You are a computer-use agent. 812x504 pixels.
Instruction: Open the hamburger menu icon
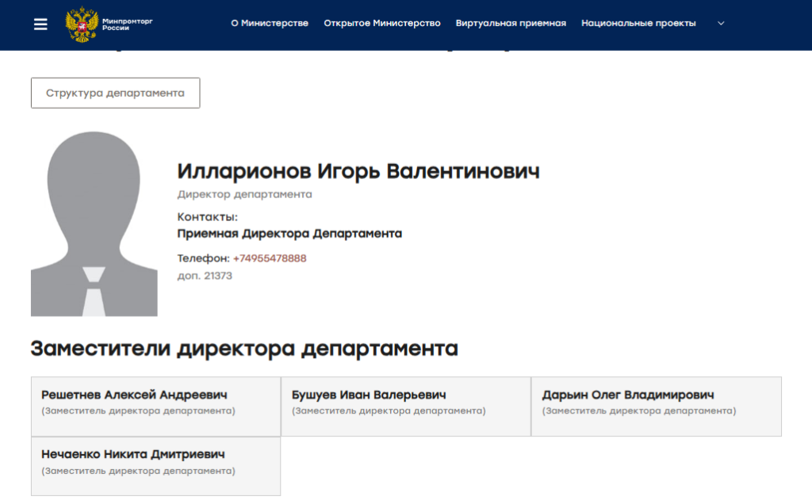[40, 25]
